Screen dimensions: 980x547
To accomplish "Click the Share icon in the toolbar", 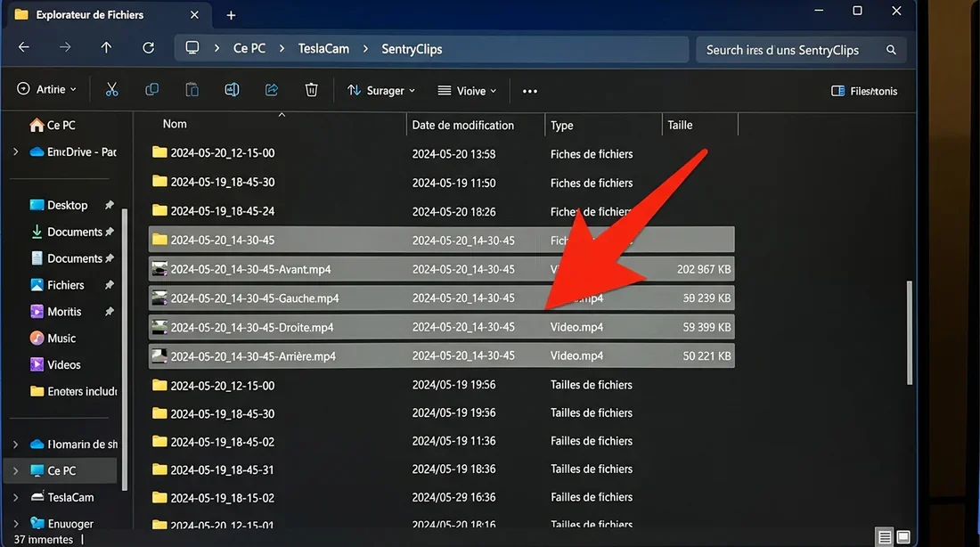I will (272, 89).
